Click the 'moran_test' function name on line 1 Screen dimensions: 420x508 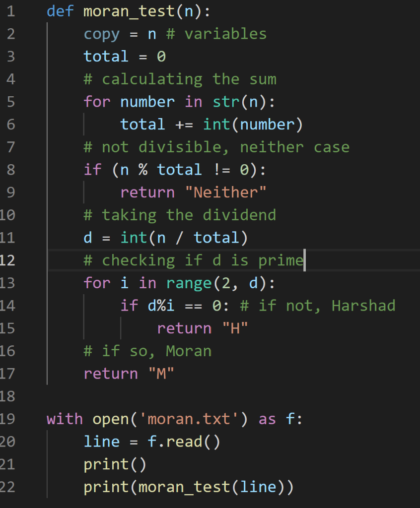point(129,12)
